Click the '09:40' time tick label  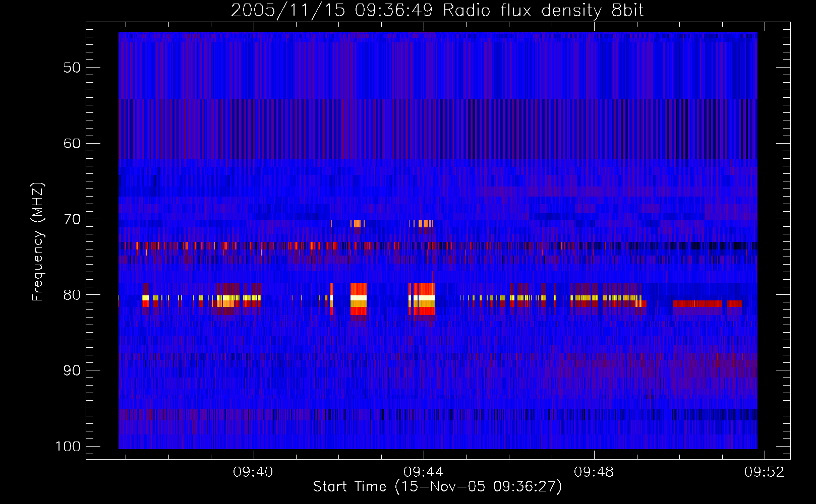click(253, 472)
